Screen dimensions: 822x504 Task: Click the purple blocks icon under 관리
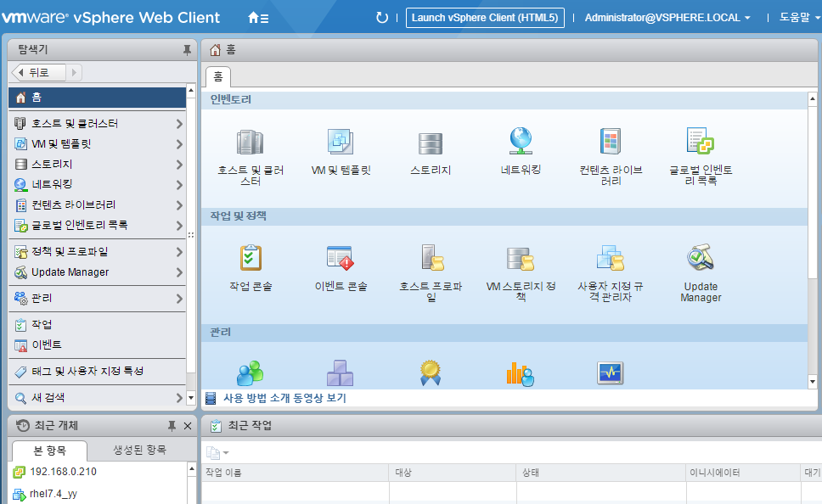click(341, 373)
